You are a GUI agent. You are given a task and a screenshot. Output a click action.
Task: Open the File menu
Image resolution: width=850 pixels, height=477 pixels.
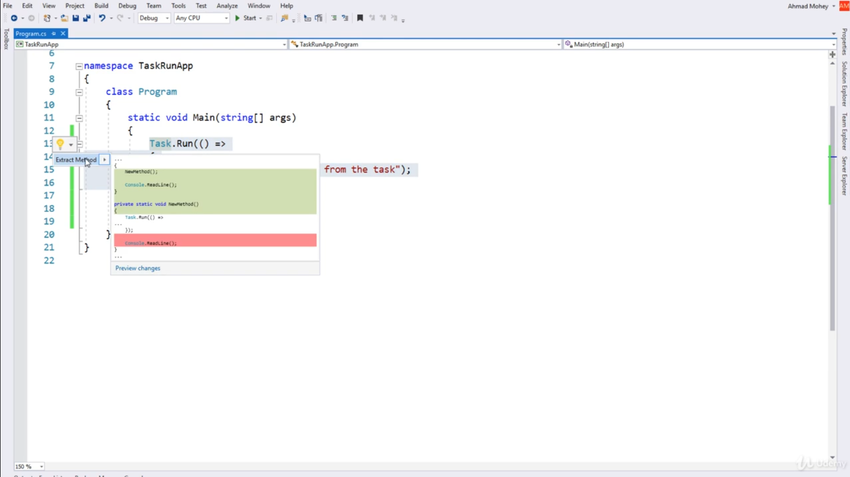[x=8, y=5]
